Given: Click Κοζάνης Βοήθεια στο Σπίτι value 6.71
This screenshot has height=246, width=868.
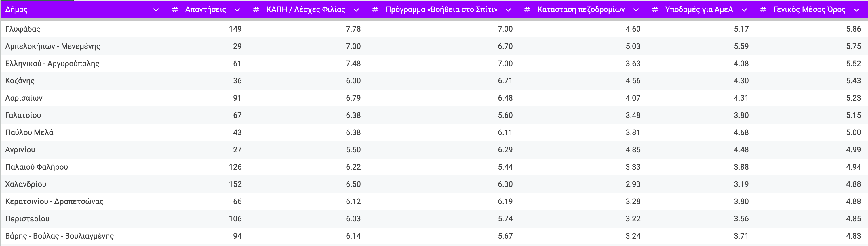Looking at the screenshot, I should [505, 81].
